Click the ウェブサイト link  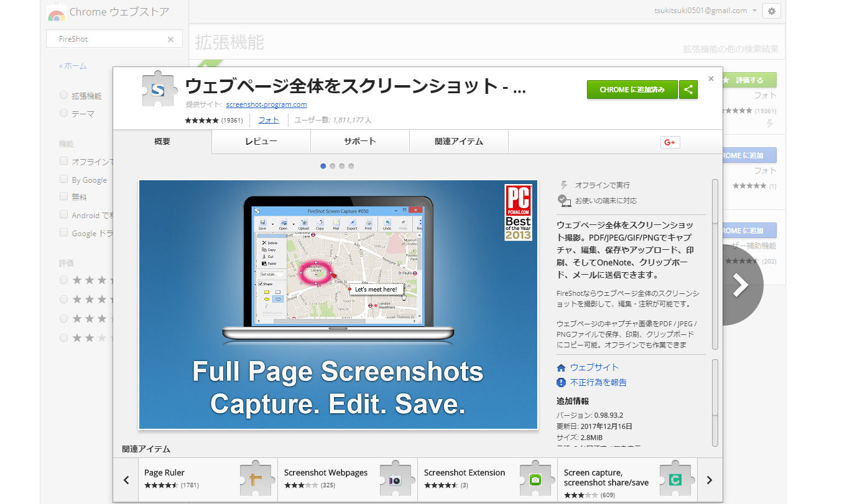[x=594, y=367]
